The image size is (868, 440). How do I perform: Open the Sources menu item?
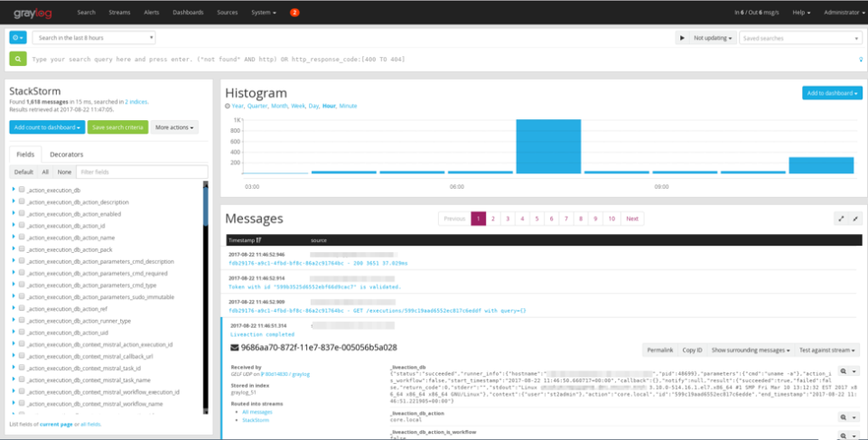[x=227, y=12]
